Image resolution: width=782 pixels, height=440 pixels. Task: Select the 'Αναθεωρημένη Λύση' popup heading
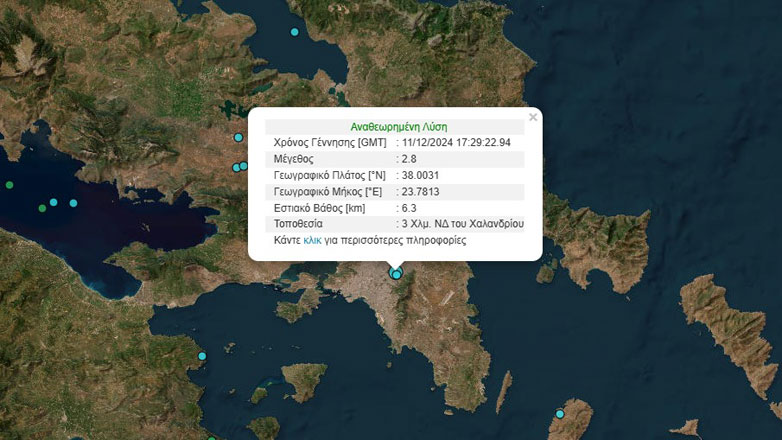398,127
